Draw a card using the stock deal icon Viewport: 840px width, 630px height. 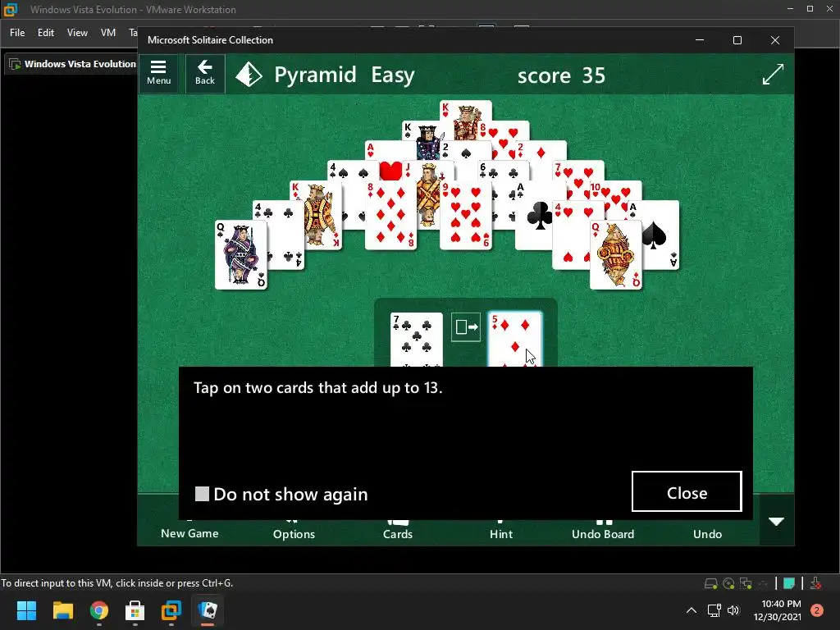point(466,326)
